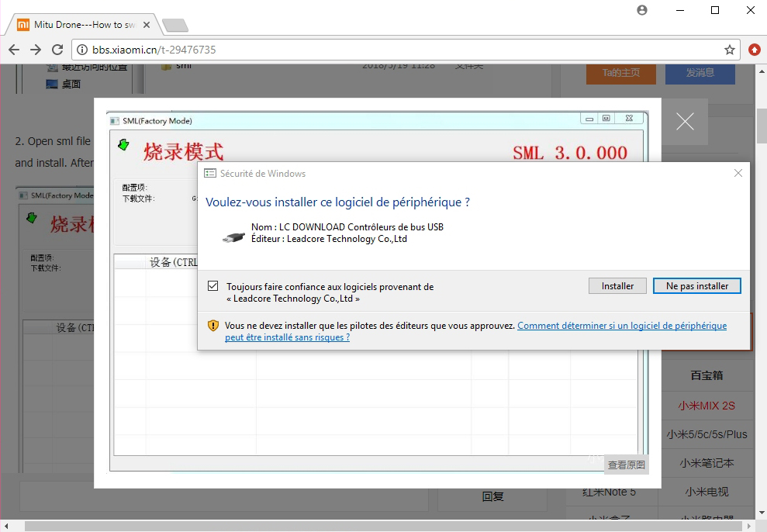
Task: Click the yellow warning shield icon
Action: [212, 326]
